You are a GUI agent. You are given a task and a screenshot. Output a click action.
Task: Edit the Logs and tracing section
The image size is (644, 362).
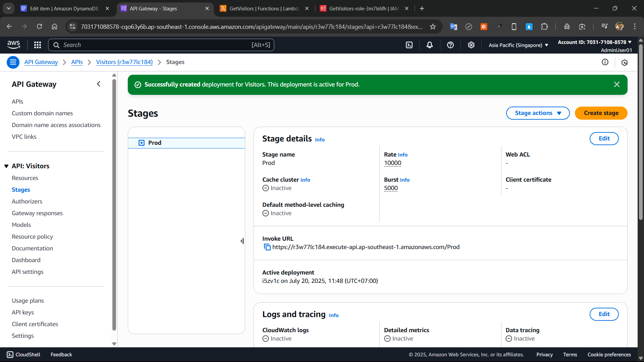(x=604, y=314)
